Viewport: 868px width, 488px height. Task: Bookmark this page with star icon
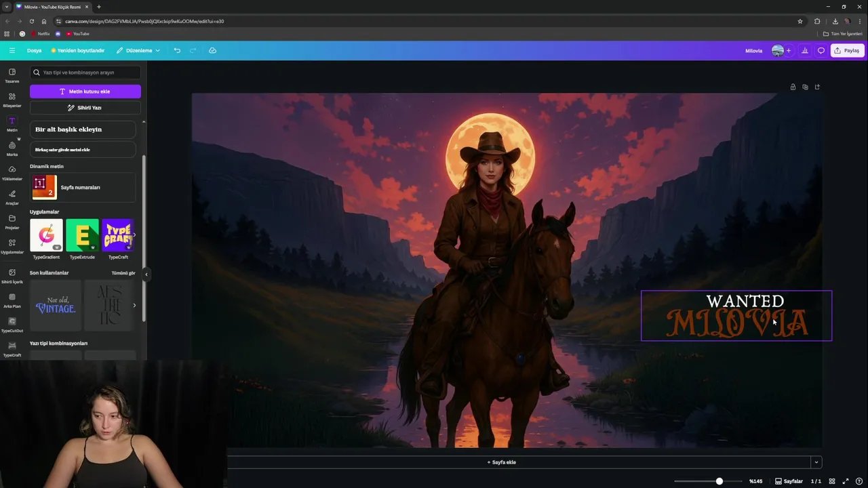800,21
